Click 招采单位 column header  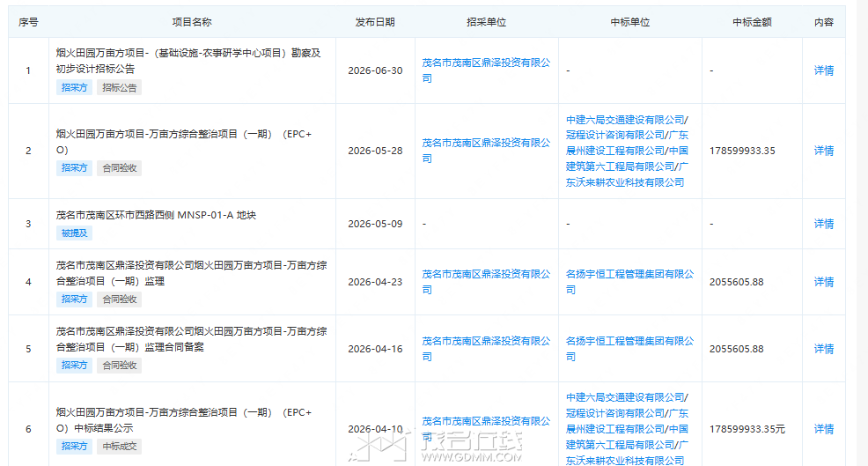[486, 22]
